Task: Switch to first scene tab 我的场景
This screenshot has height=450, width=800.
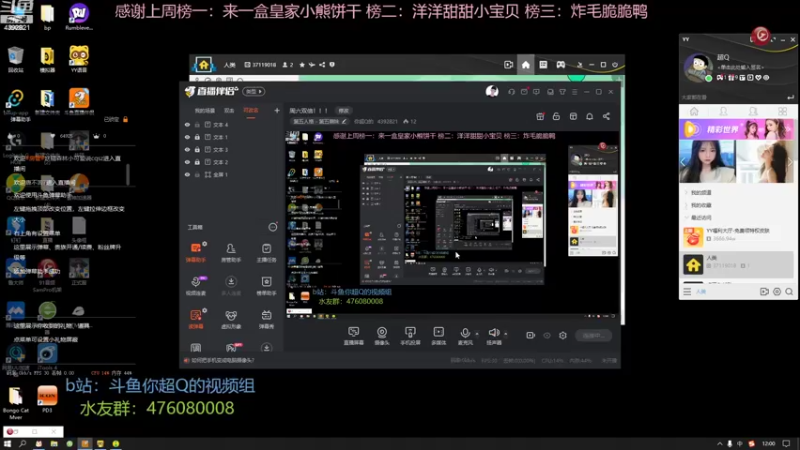Action: (x=205, y=110)
